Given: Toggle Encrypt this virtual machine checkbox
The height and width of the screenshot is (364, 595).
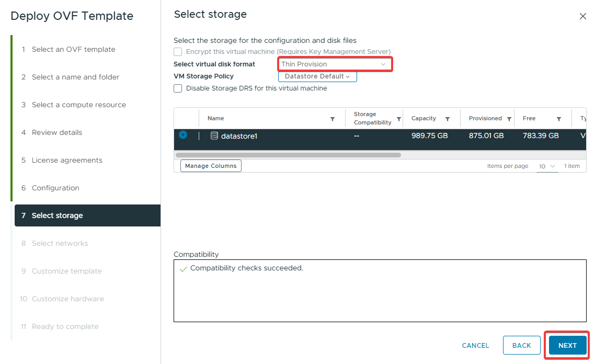Looking at the screenshot, I should click(178, 52).
